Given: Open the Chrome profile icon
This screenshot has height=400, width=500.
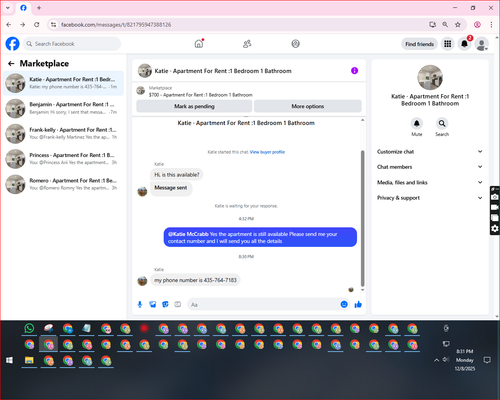Looking at the screenshot, I should point(477,25).
